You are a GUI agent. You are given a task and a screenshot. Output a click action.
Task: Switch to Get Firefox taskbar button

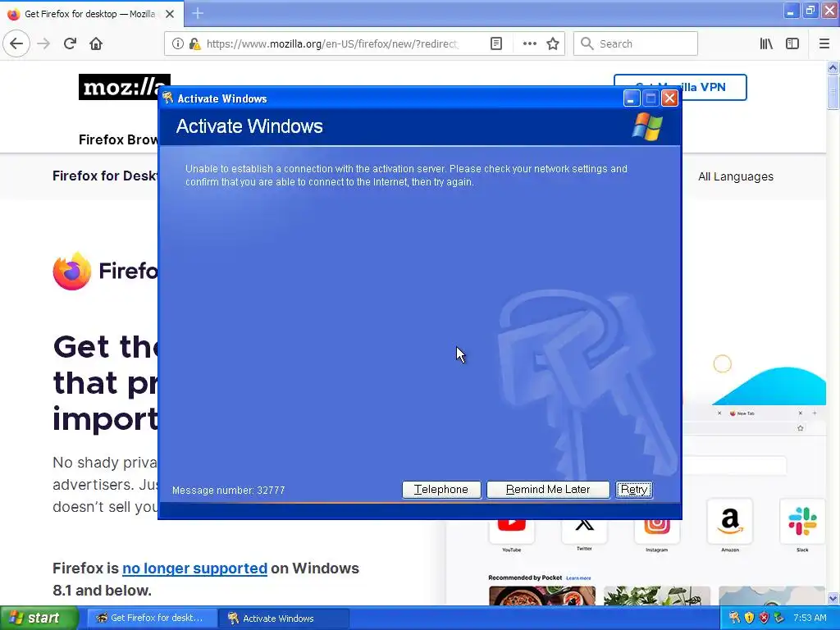point(151,618)
